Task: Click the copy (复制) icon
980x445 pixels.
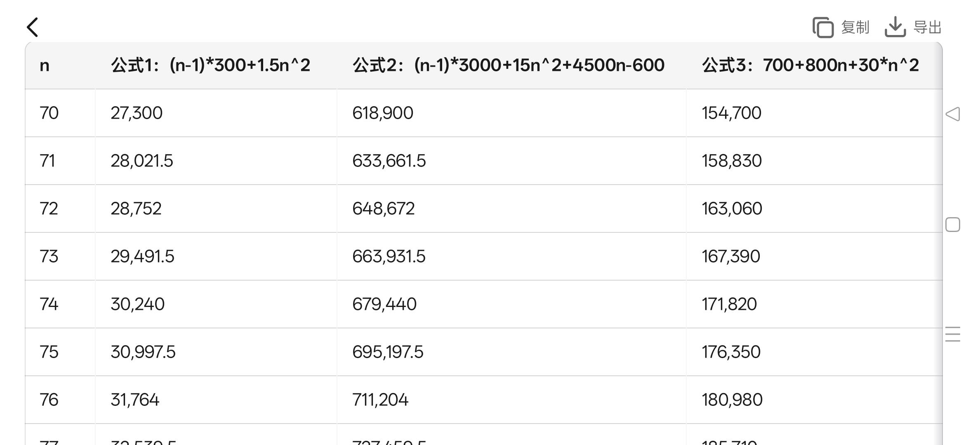Action: point(823,28)
